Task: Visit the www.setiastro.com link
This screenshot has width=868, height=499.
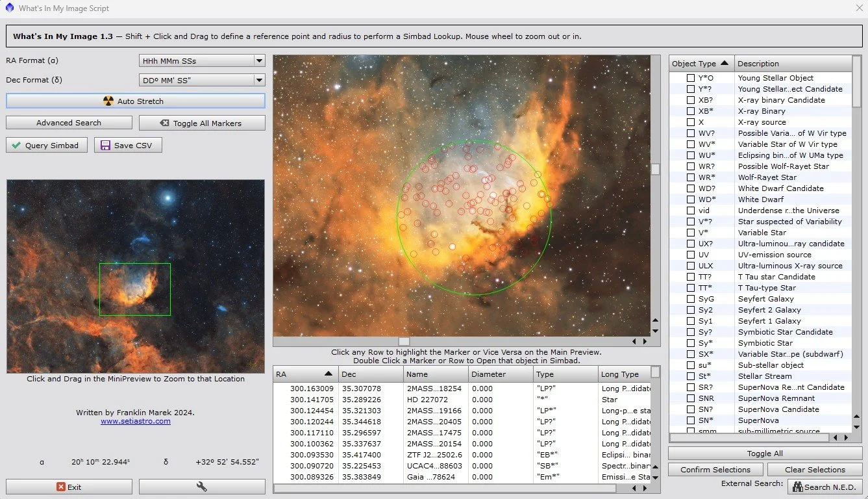Action: click(x=135, y=421)
